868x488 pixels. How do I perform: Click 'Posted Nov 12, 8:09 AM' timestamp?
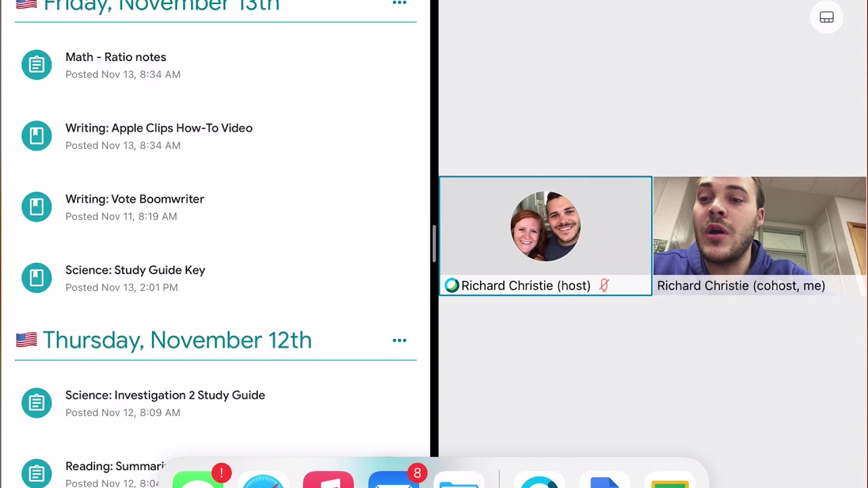coord(123,413)
